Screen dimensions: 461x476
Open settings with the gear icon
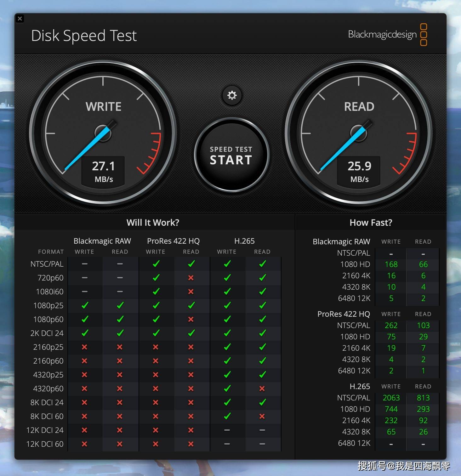coord(232,95)
